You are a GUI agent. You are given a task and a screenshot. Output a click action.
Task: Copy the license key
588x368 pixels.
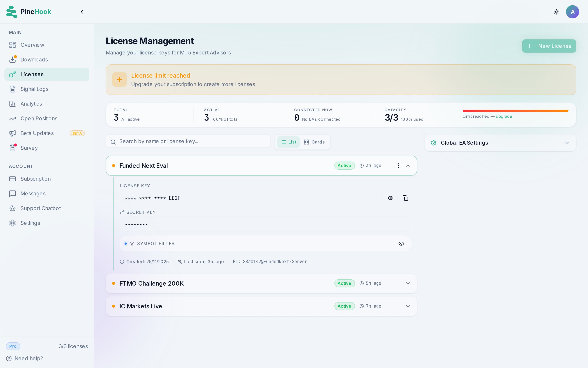tap(405, 198)
